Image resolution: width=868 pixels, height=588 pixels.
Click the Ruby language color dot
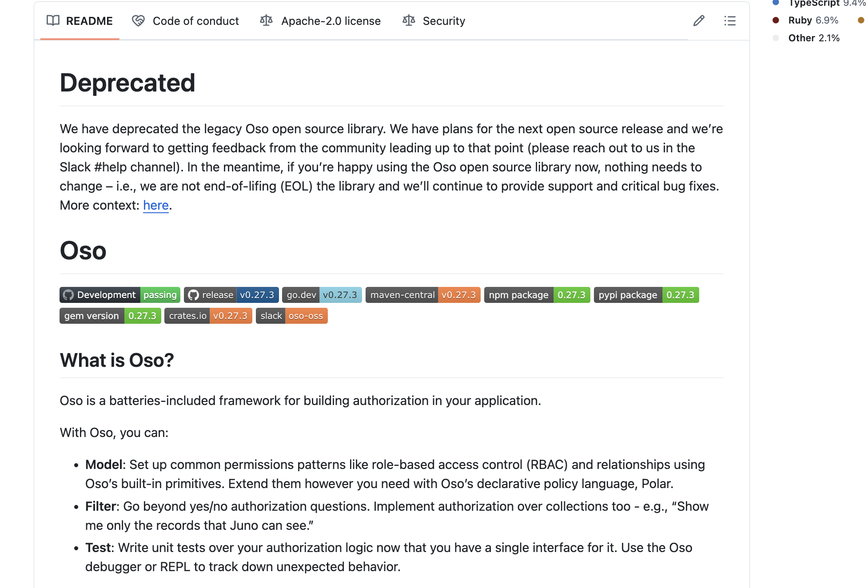(x=776, y=20)
